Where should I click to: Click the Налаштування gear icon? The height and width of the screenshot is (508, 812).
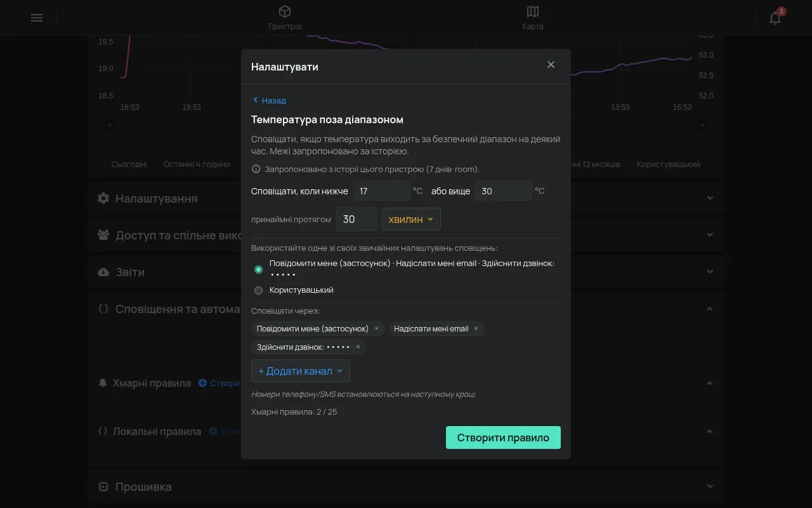pos(103,198)
